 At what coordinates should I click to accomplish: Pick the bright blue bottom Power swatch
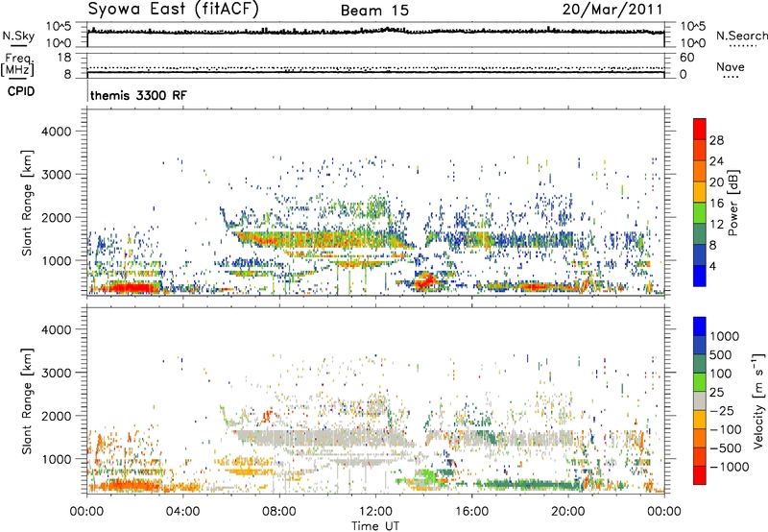pyautogui.click(x=700, y=276)
